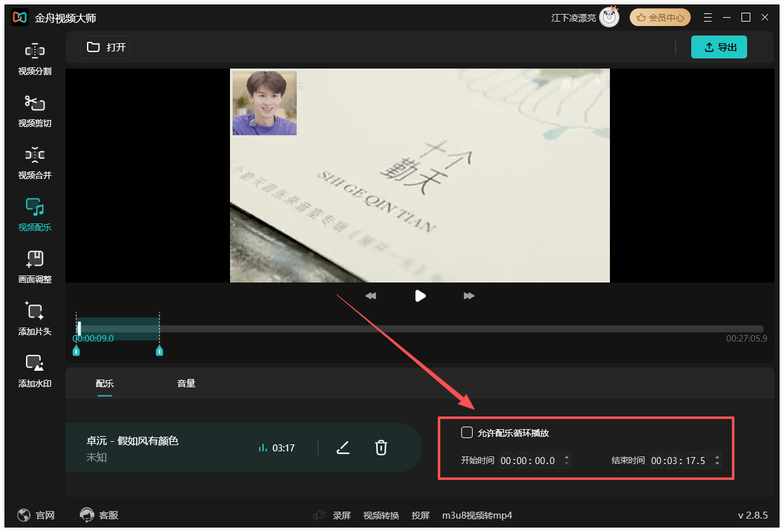This screenshot has width=784, height=532.
Task: Click the video preview frame
Action: click(x=420, y=175)
